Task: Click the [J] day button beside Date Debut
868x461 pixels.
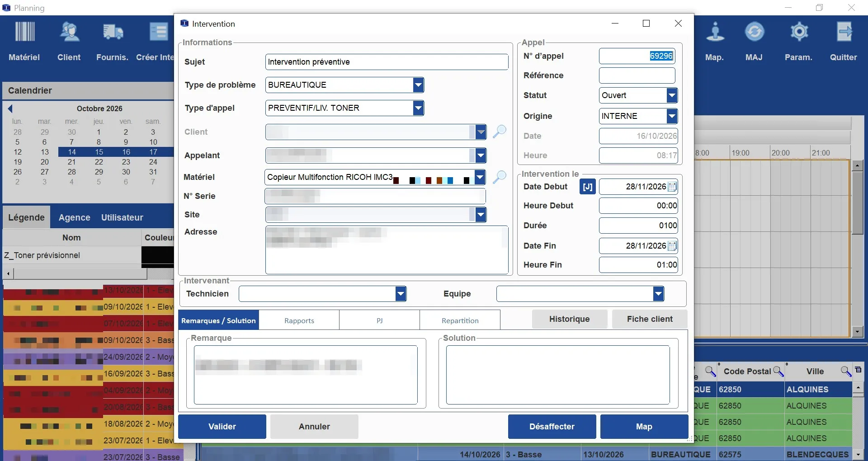Action: [587, 187]
